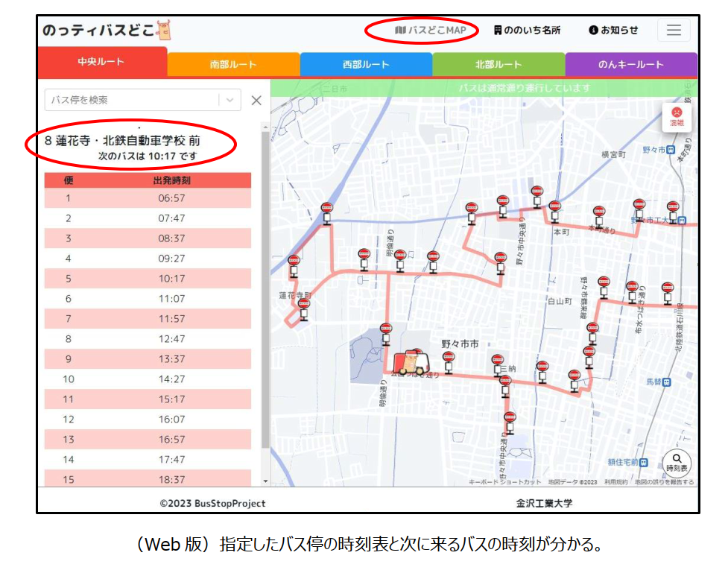The height and width of the screenshot is (576, 728).
Task: Open the 地図の誤りを報告する link
Action: [x=664, y=482]
